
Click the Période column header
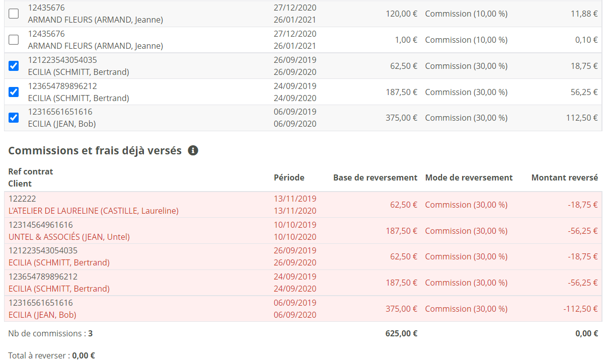pos(289,177)
